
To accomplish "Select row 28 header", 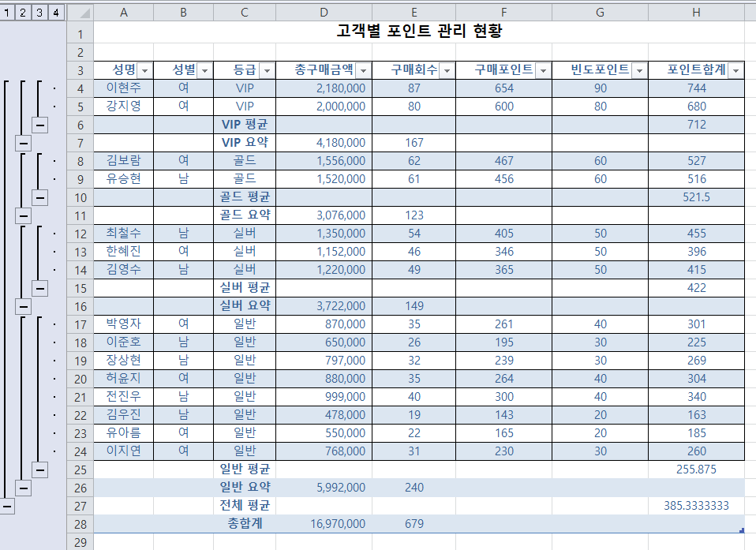I will 80,524.
